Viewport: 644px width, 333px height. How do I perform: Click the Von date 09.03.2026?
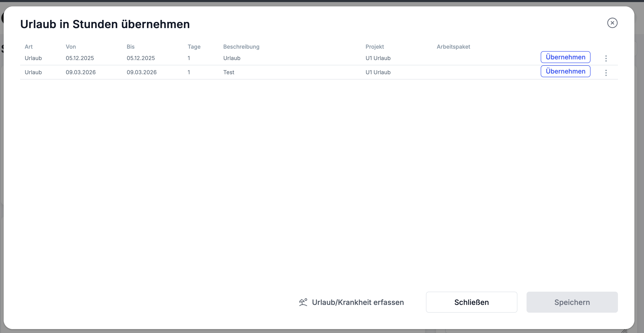tap(80, 72)
